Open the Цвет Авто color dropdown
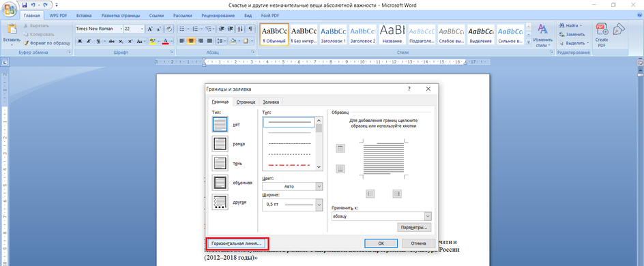Image resolution: width=644 pixels, height=266 pixels. tap(319, 186)
